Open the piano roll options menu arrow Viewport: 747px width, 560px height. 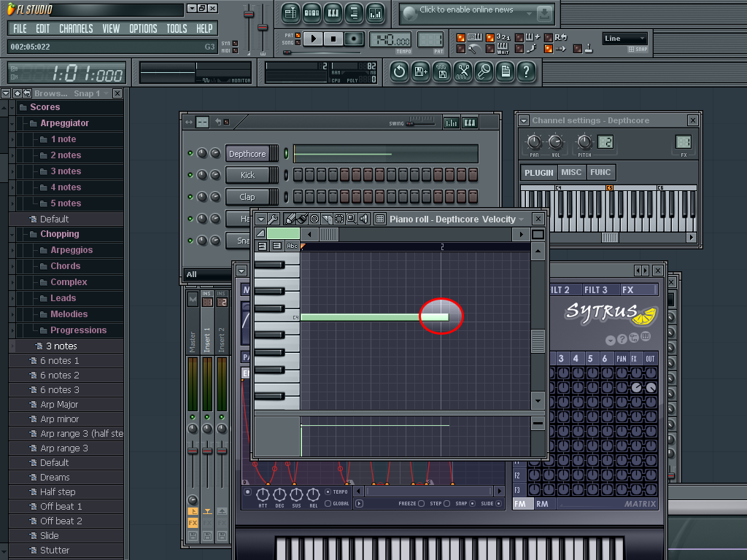tap(260, 219)
